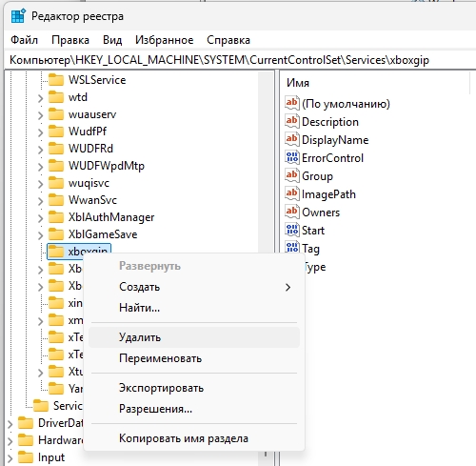Expand the wtd tree node

pos(40,98)
